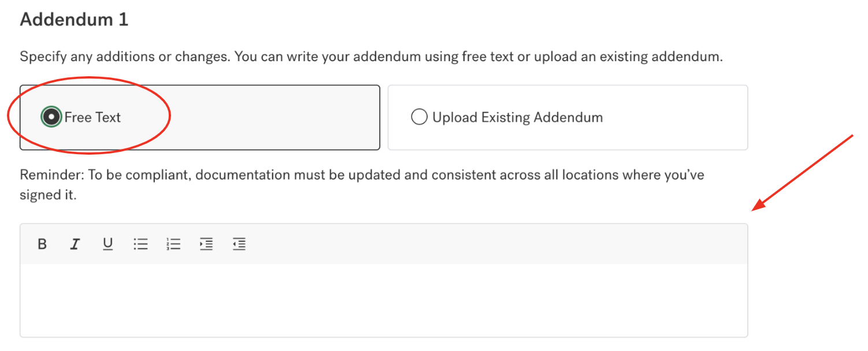Click the Addendum 1 heading

(73, 19)
